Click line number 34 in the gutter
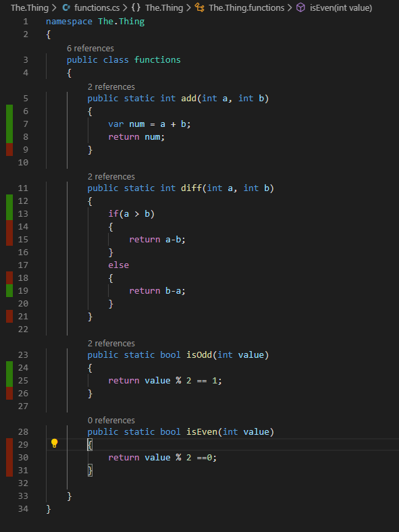The height and width of the screenshot is (532, 399). pos(23,508)
